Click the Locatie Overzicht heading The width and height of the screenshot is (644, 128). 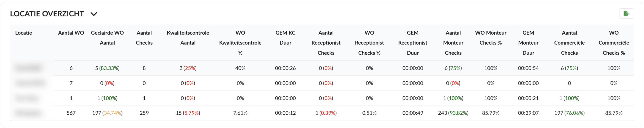pos(47,14)
